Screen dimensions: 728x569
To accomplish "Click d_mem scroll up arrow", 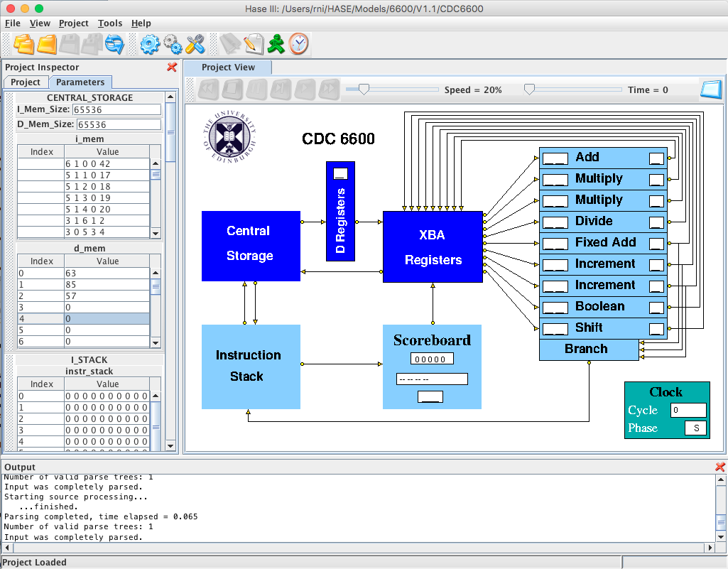I will coord(156,273).
